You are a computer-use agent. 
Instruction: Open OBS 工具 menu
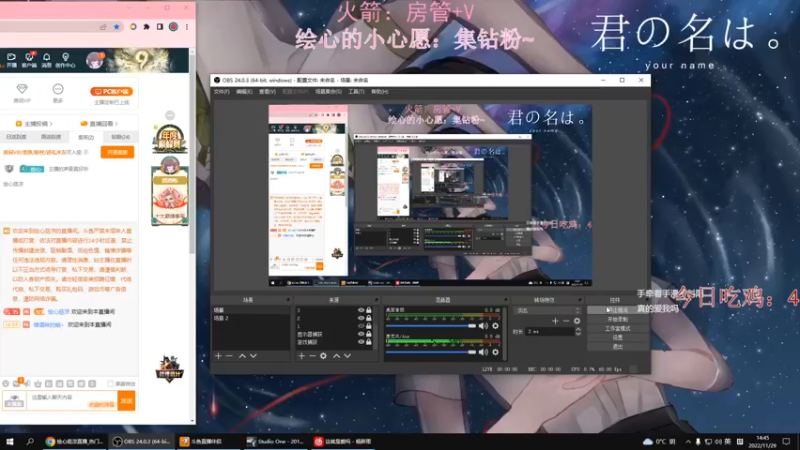(x=356, y=92)
